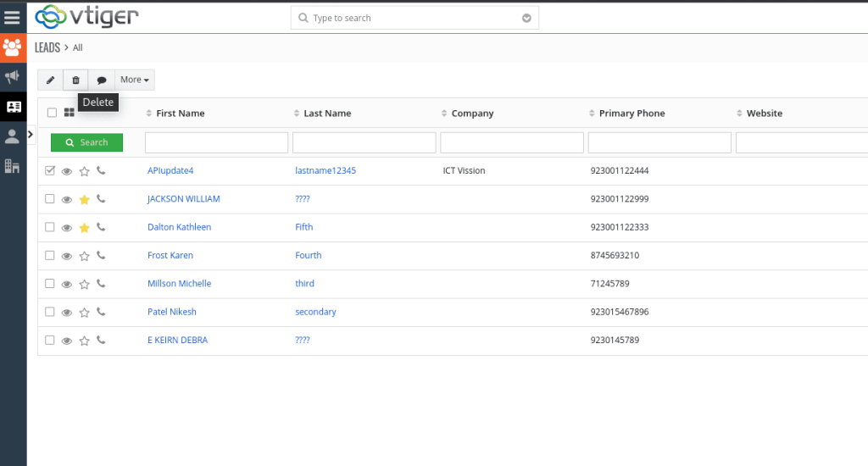868x466 pixels.
Task: Click the pencil Edit toolbar icon
Action: 50,80
